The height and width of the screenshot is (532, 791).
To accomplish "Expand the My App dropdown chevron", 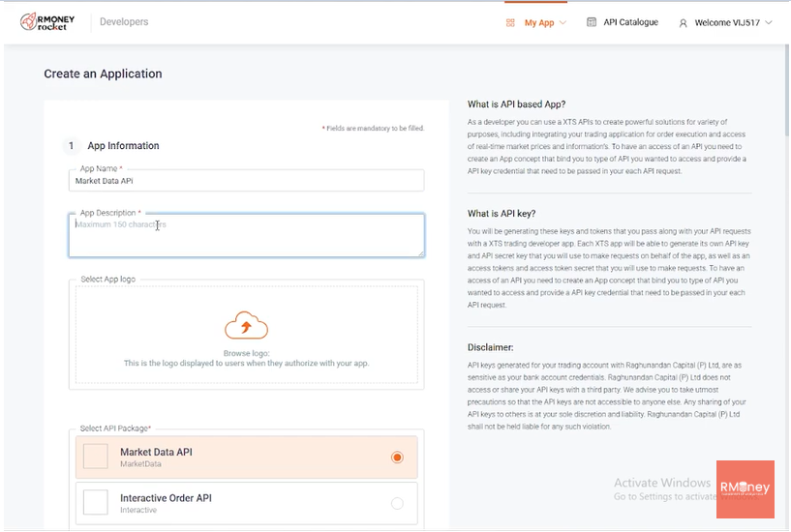I will click(x=563, y=23).
